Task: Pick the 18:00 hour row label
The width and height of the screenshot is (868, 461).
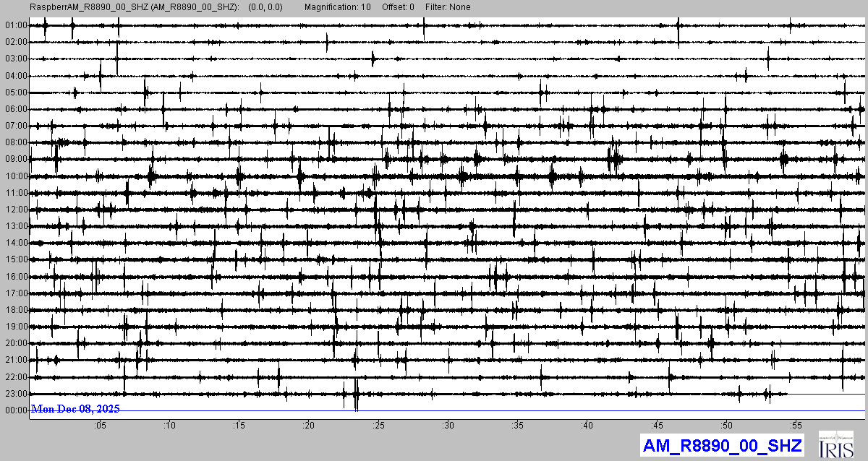Action: tap(15, 310)
